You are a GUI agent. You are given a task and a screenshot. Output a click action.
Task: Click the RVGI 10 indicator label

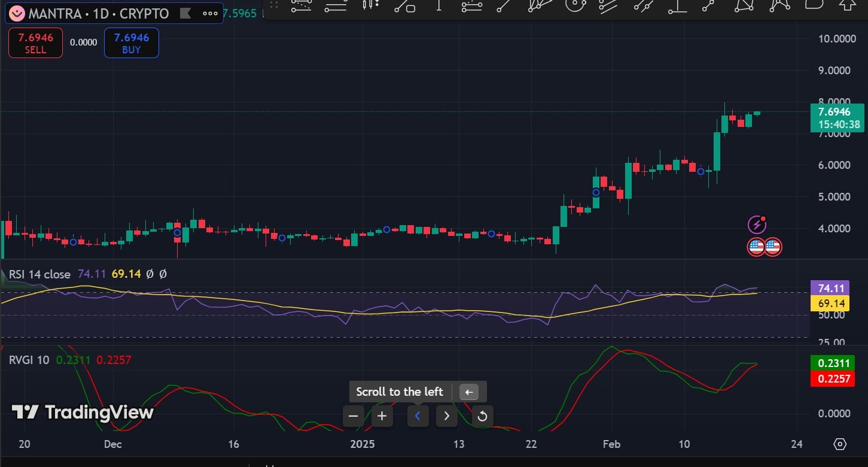(x=29, y=360)
